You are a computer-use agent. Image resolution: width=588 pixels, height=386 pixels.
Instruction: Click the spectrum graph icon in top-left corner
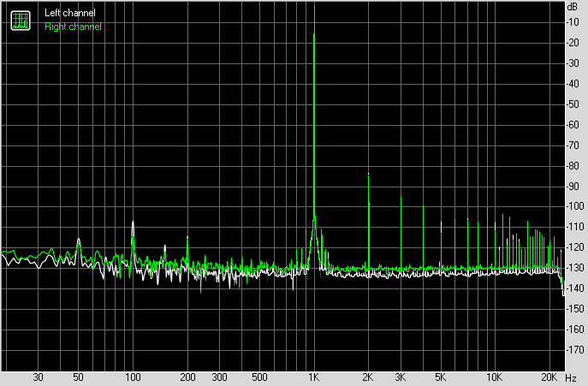[21, 21]
